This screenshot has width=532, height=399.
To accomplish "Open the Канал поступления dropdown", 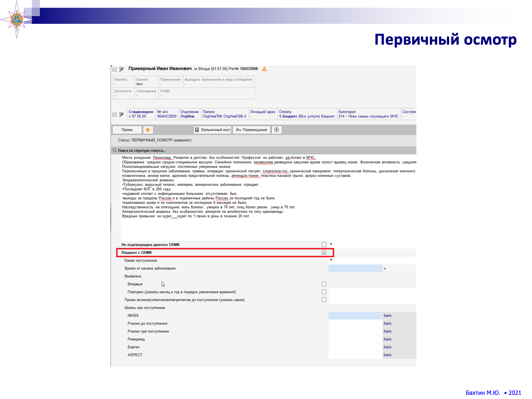I will click(331, 260).
